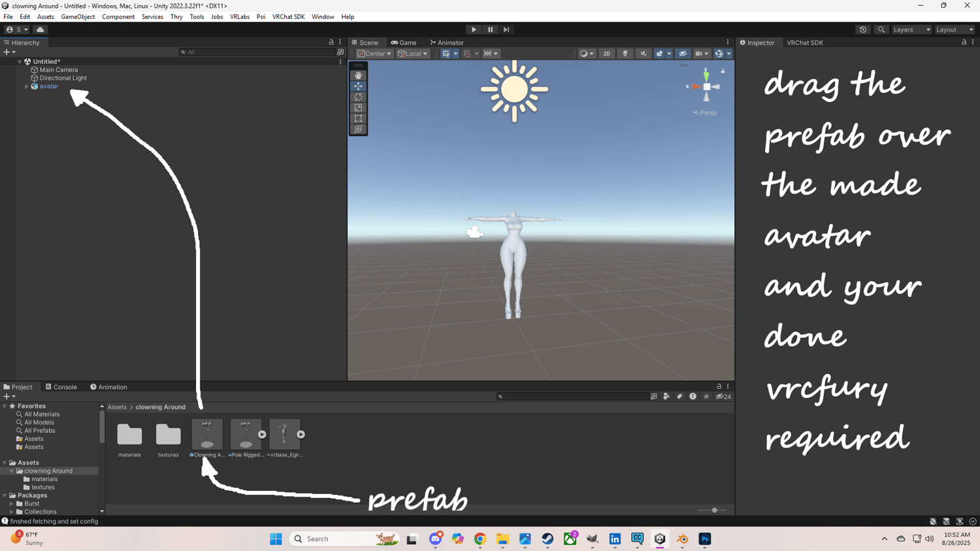Open the Undo History icon
The height and width of the screenshot is (551, 980).
coord(863,29)
